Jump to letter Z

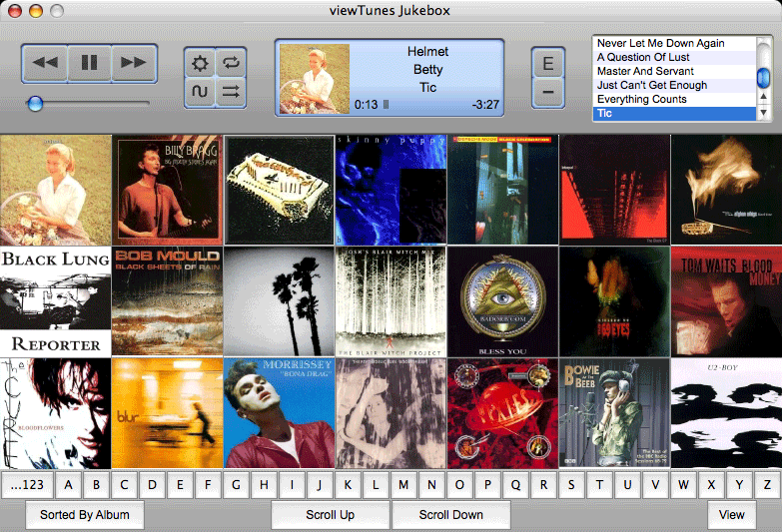[767, 485]
